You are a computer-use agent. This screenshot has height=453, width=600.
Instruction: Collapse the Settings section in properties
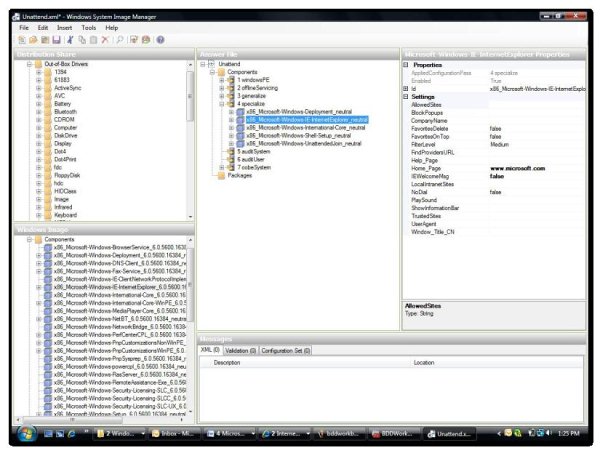coord(406,97)
